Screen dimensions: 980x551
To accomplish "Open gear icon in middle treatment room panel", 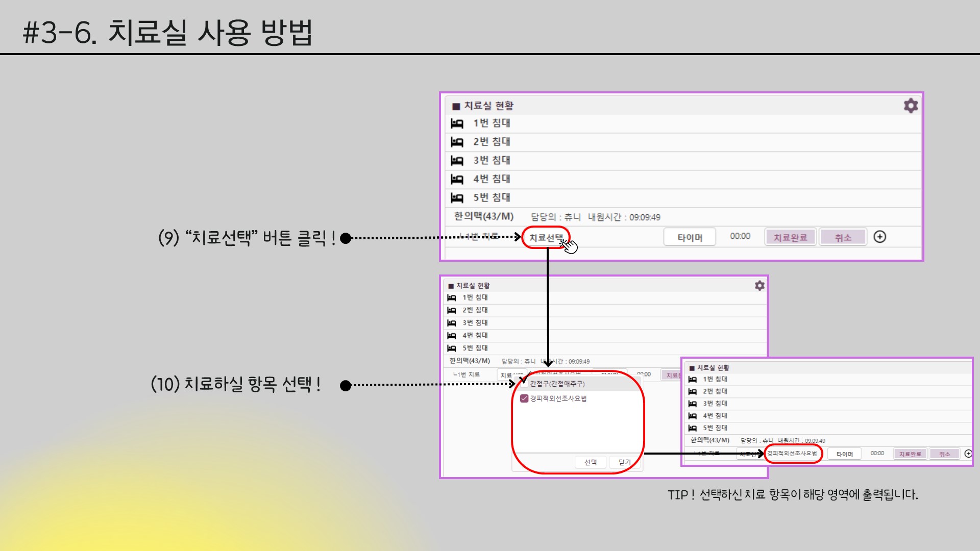I will (x=759, y=286).
